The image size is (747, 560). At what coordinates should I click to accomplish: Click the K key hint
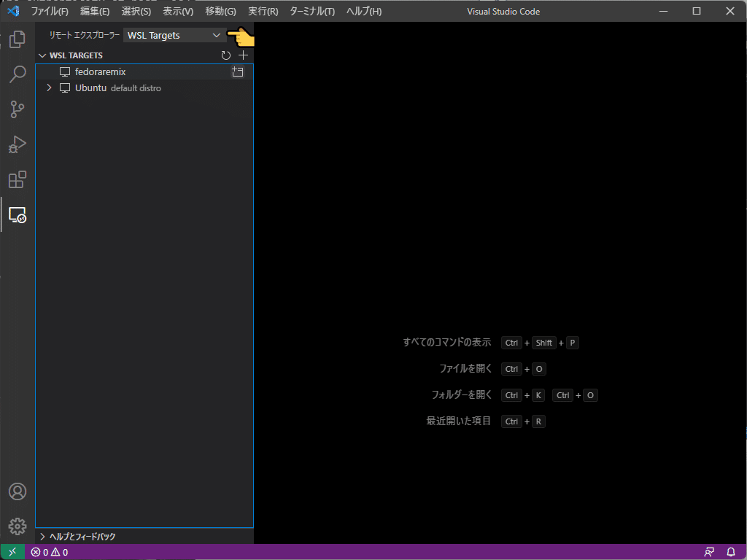tap(538, 395)
